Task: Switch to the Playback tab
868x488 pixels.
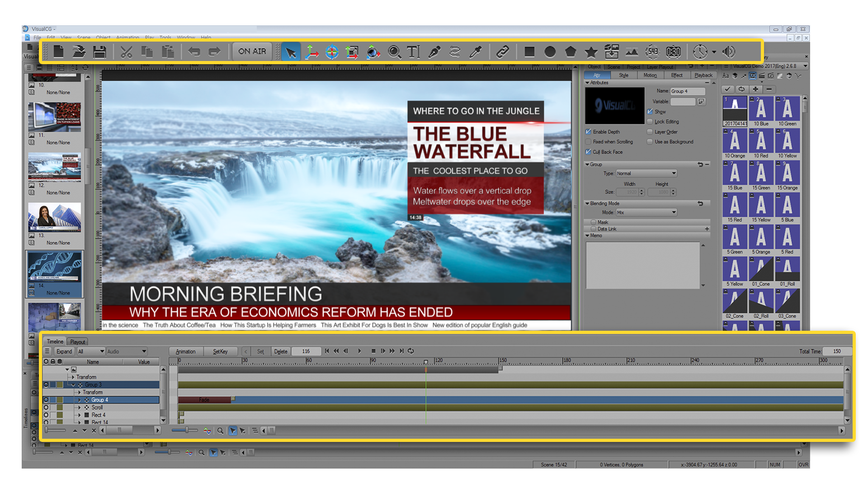Action: (x=703, y=75)
